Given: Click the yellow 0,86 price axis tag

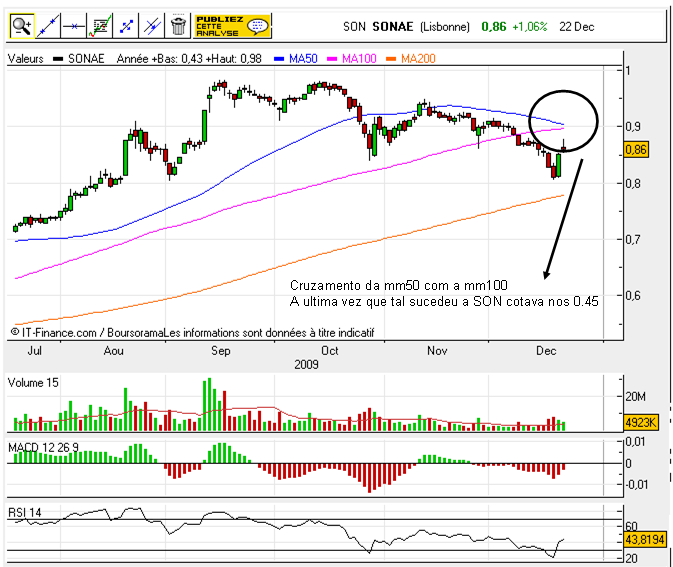Looking at the screenshot, I should tap(636, 150).
